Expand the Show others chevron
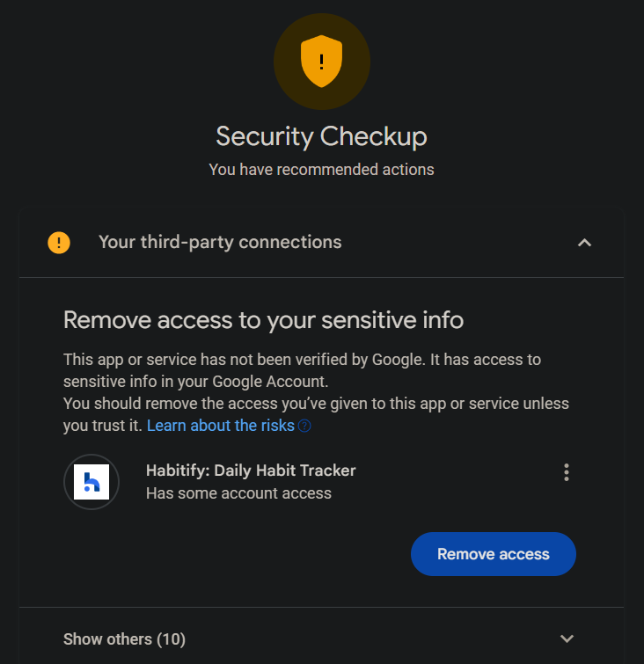644x664 pixels. [x=567, y=638]
